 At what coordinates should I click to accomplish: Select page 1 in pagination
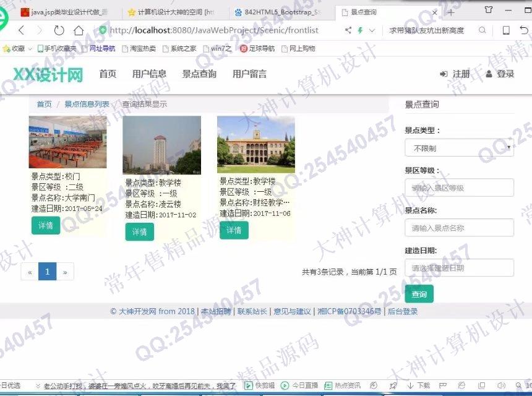48,272
